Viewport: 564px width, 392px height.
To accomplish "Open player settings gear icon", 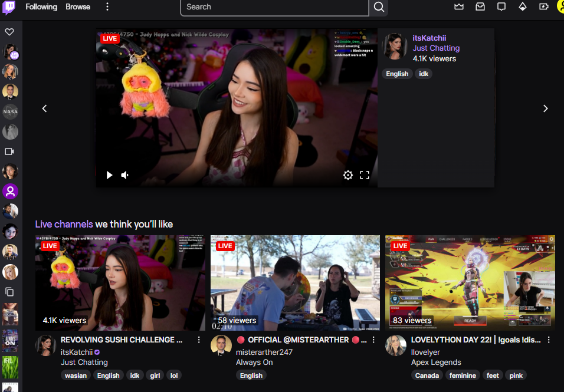I will click(348, 175).
